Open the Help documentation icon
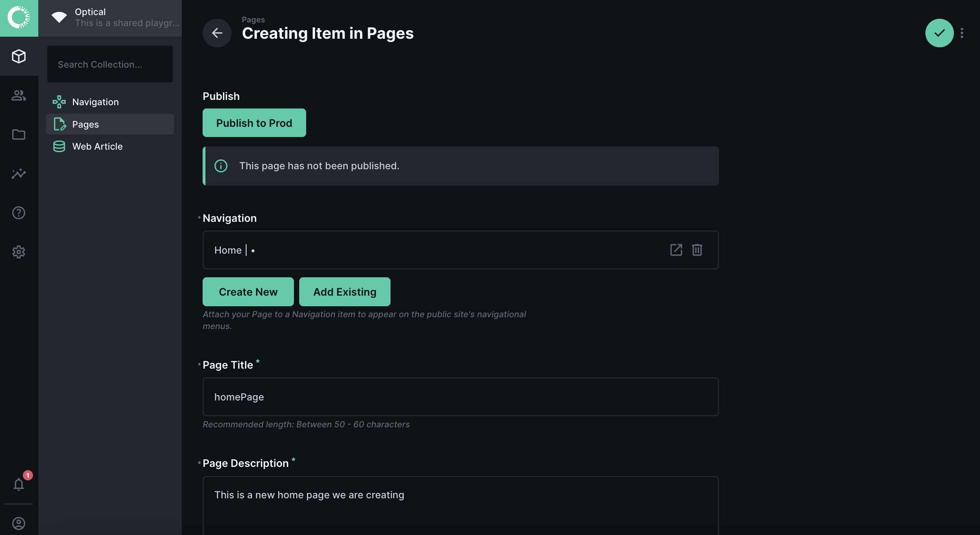 pos(19,213)
